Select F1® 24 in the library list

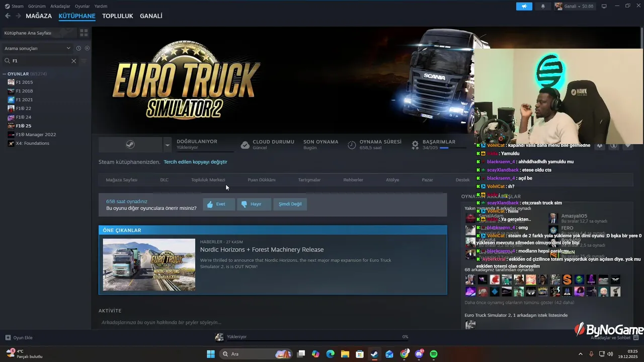click(23, 117)
